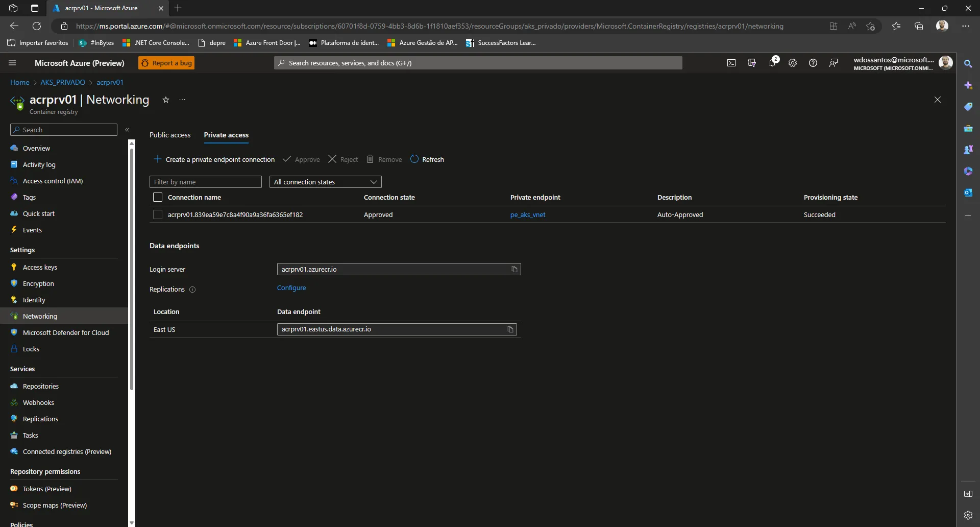Close the Networking blade with X
Viewport: 980px width, 527px height.
coord(938,100)
